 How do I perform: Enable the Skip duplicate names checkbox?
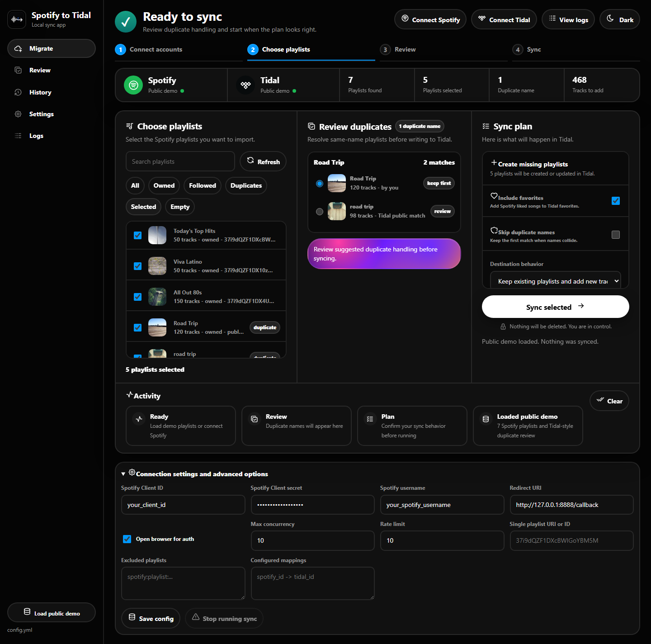[616, 235]
